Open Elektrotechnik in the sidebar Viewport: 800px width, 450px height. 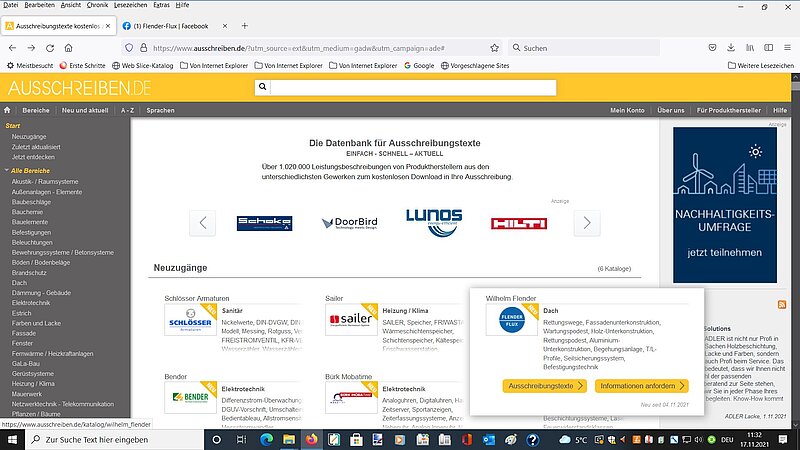[x=31, y=303]
